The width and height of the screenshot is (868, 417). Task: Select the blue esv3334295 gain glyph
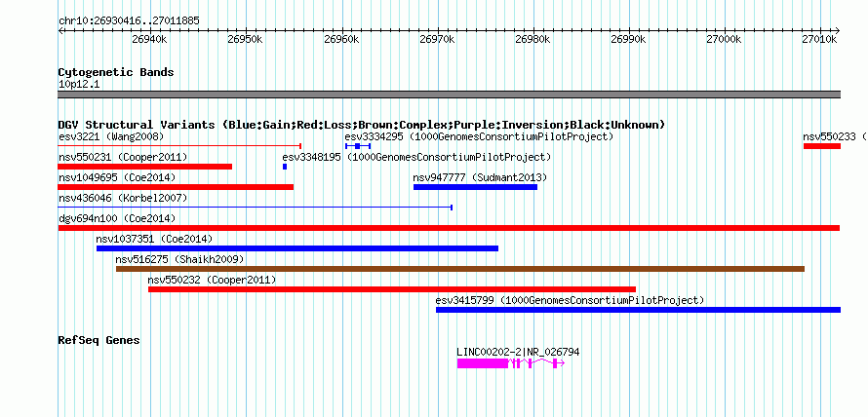[x=358, y=146]
